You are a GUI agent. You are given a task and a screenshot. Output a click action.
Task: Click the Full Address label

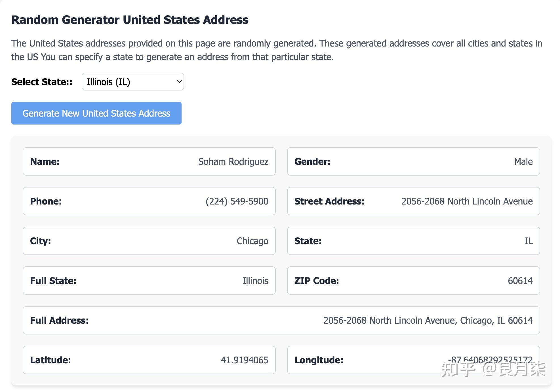click(59, 320)
